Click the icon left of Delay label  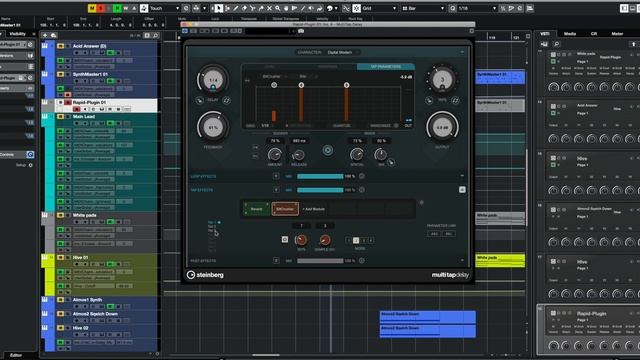pyautogui.click(x=199, y=100)
